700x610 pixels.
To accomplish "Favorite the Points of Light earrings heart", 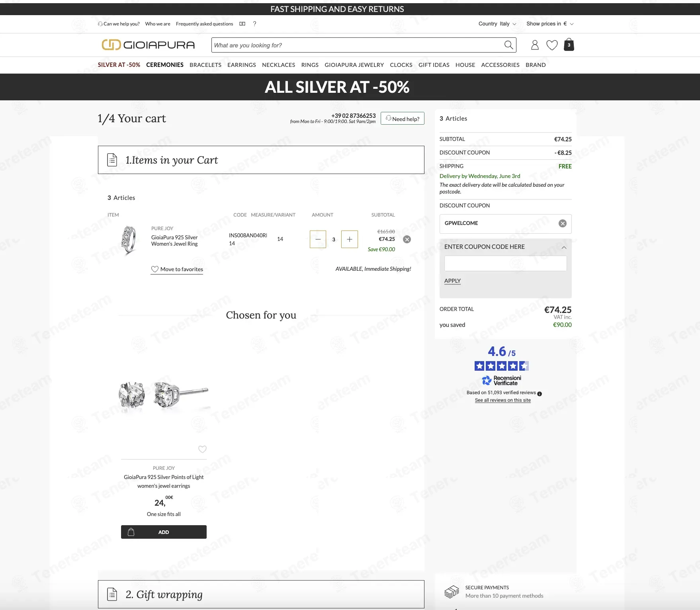I will point(202,449).
